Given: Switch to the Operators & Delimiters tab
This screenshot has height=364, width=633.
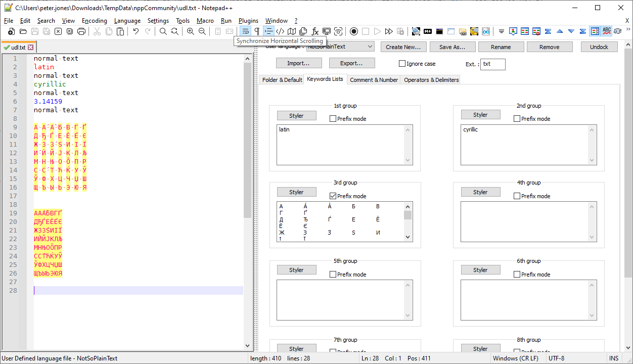Looking at the screenshot, I should (431, 80).
